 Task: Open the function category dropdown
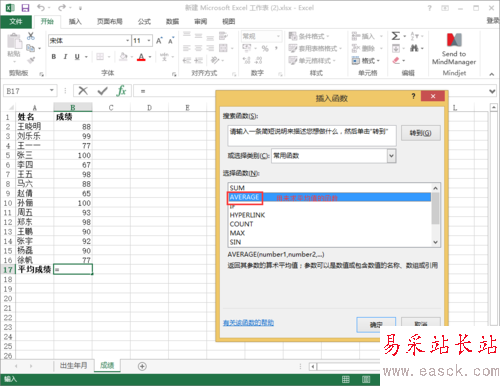[x=392, y=156]
